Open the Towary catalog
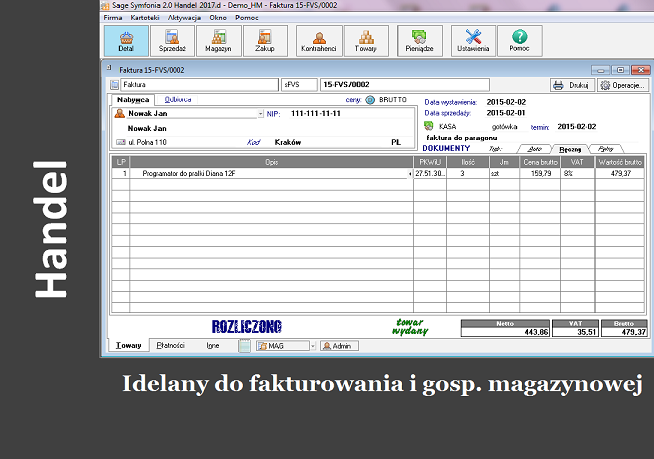 pos(366,41)
